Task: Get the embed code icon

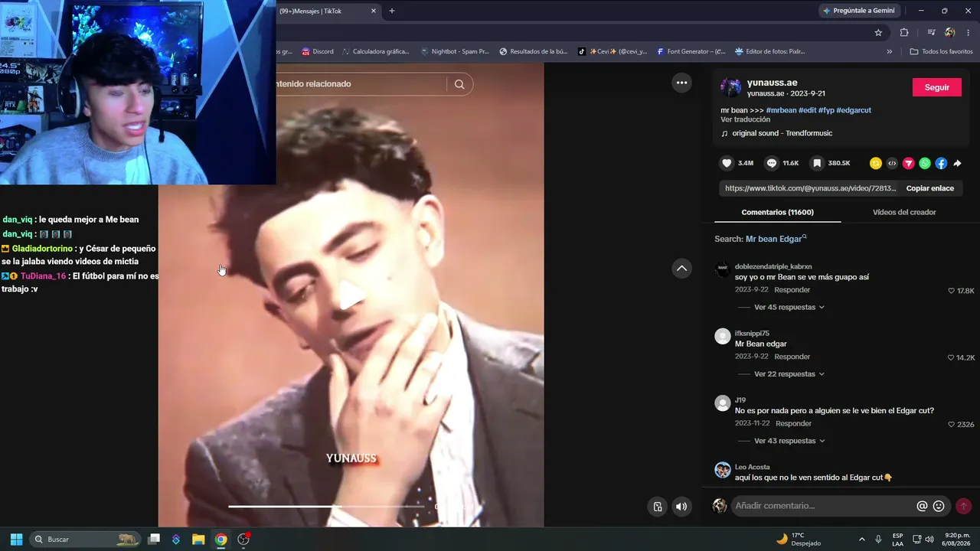Action: [892, 163]
